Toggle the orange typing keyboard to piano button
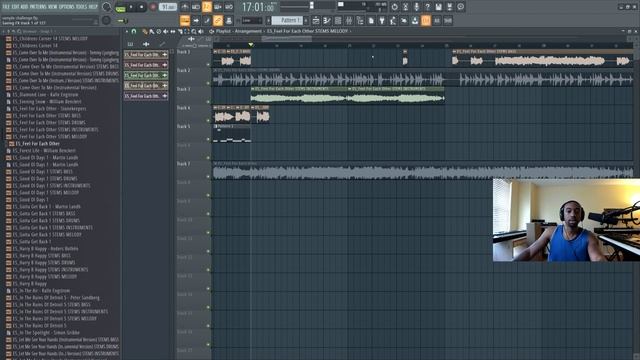The height and width of the screenshot is (360, 640). coord(185,20)
